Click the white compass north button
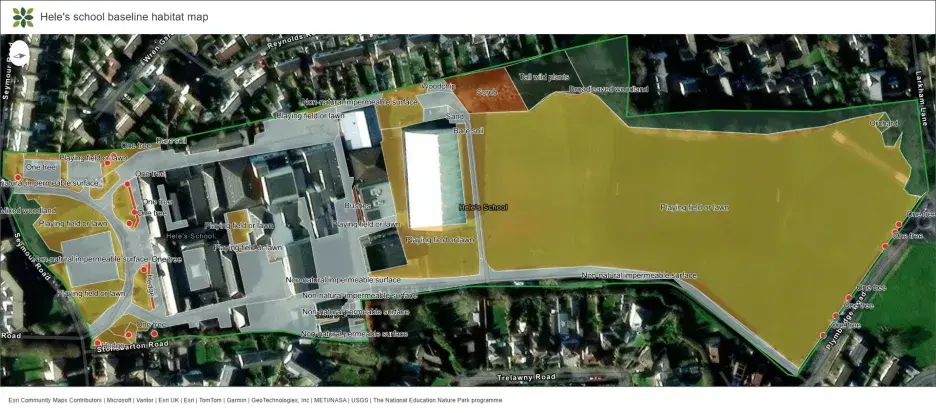Image resolution: width=936 pixels, height=413 pixels. (x=20, y=55)
